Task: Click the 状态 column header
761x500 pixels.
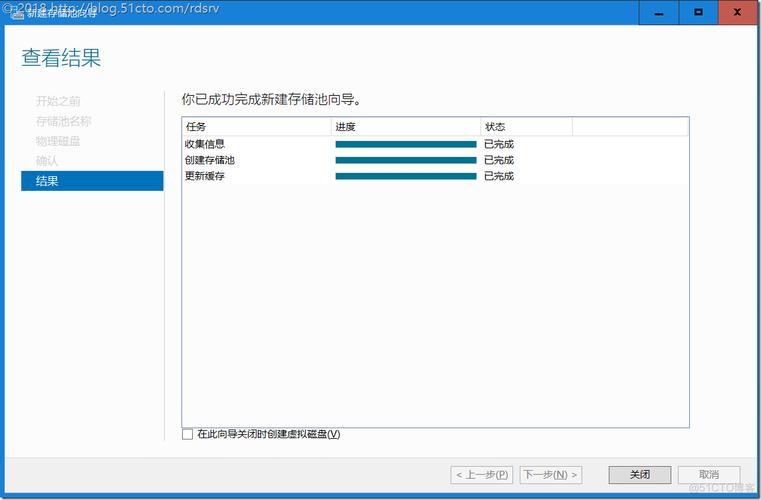Action: pos(527,127)
